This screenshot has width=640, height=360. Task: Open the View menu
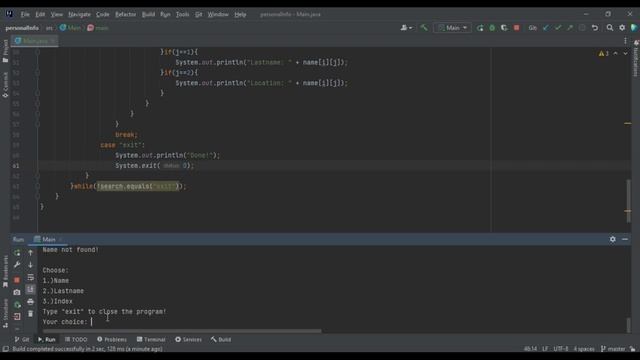coord(56,14)
